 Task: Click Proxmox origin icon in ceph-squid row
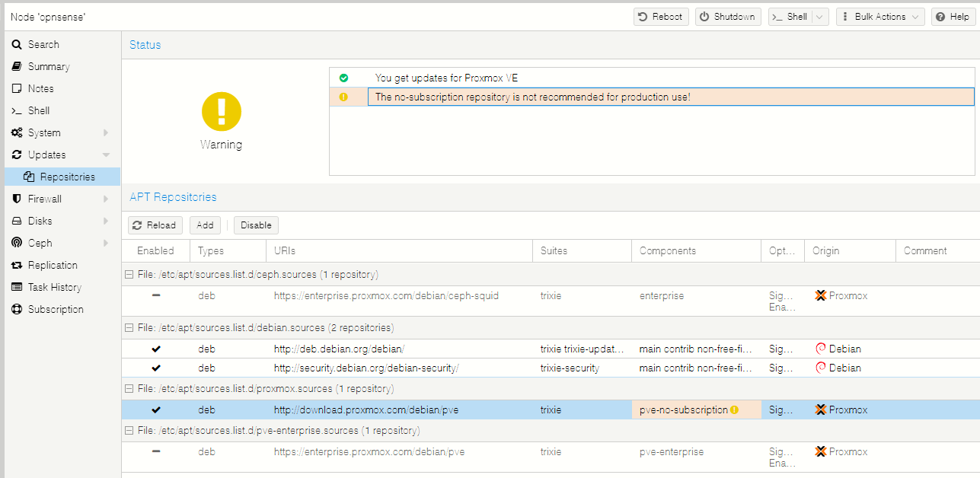(820, 295)
